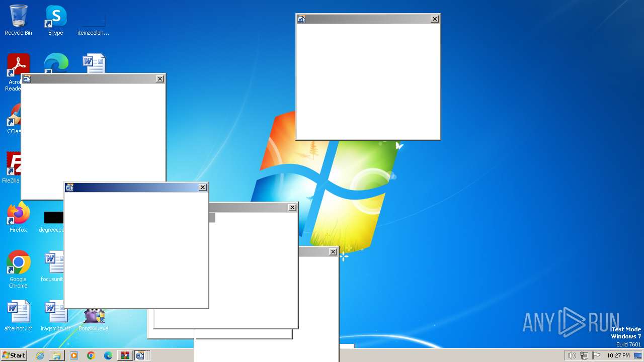This screenshot has width=644, height=362.
Task: Click the Show Desktop button beside the clock
Action: click(x=638, y=355)
